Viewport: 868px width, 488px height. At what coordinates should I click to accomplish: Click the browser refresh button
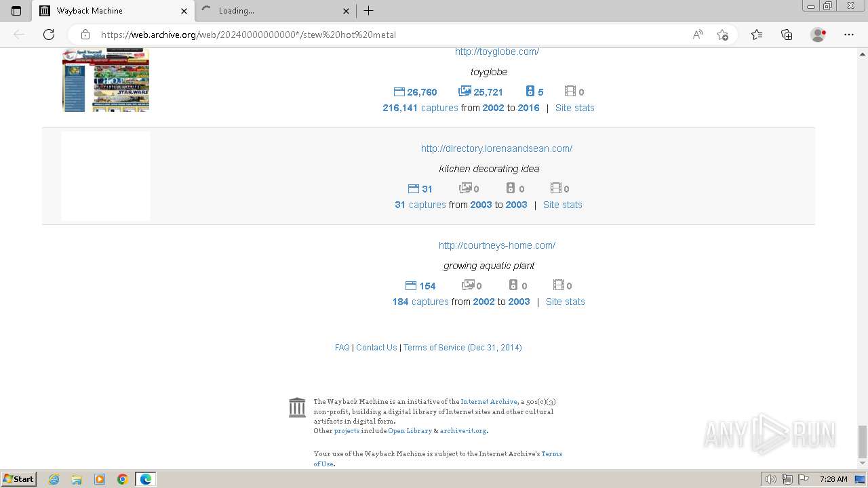(49, 35)
